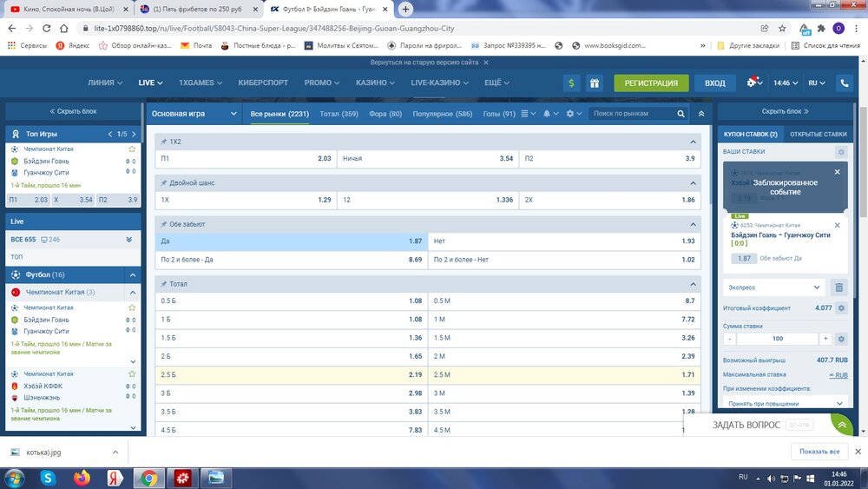Select total 2.5 Б odds 2.19
This screenshot has height=489, width=868.
tap(291, 375)
